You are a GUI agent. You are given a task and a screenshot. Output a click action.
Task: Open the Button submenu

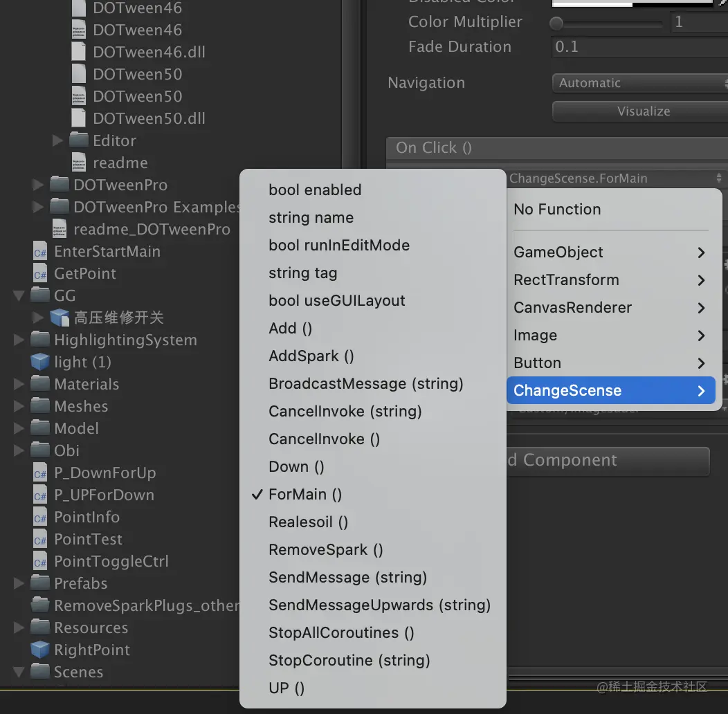610,363
